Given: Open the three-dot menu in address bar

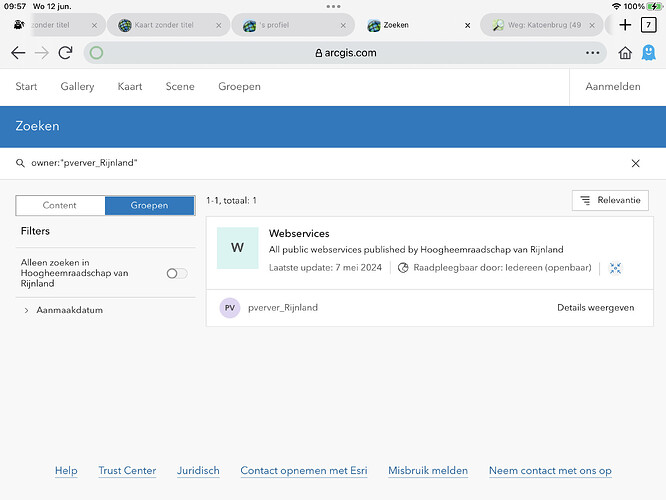Looking at the screenshot, I should click(593, 53).
